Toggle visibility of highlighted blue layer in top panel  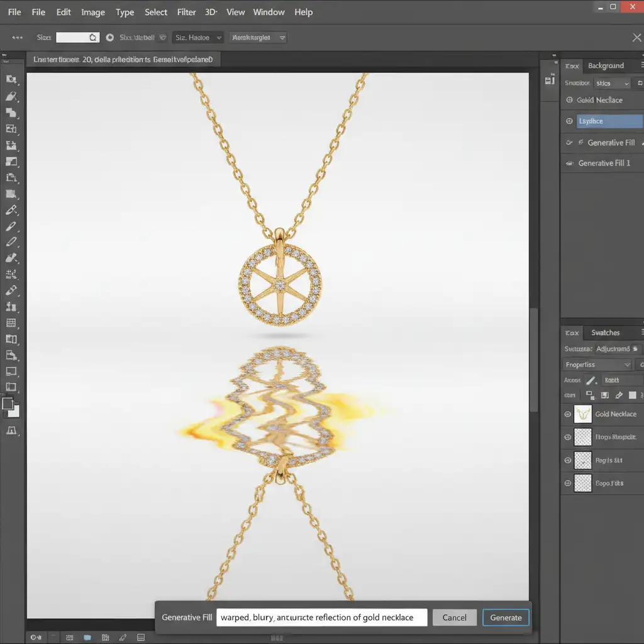[569, 121]
